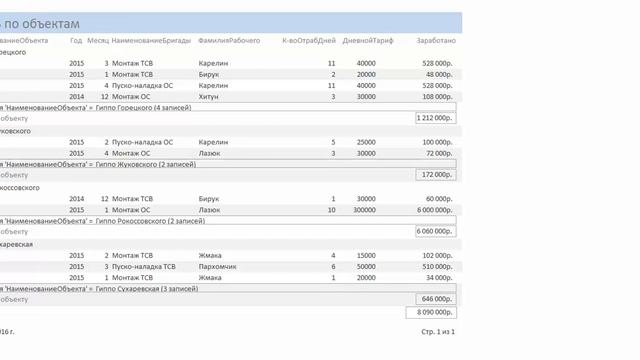Click the days value '10' in the 6 000 000р. row
The width and height of the screenshot is (640, 360).
[x=331, y=210]
